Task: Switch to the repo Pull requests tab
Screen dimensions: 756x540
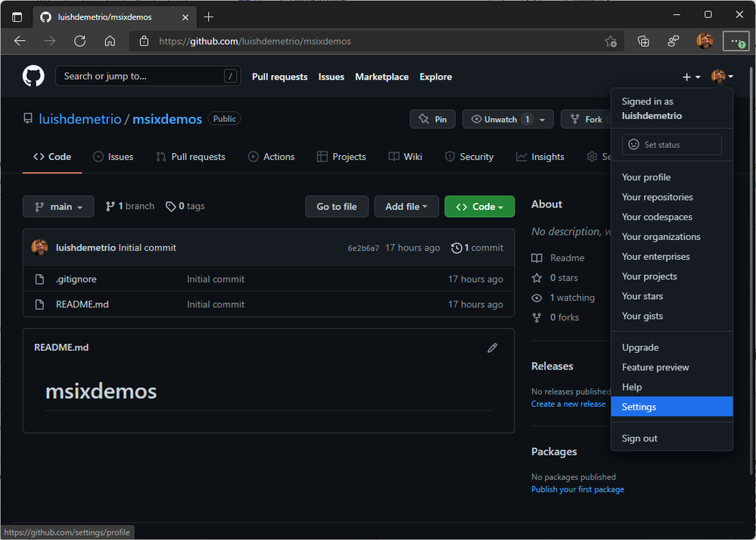Action: [191, 157]
